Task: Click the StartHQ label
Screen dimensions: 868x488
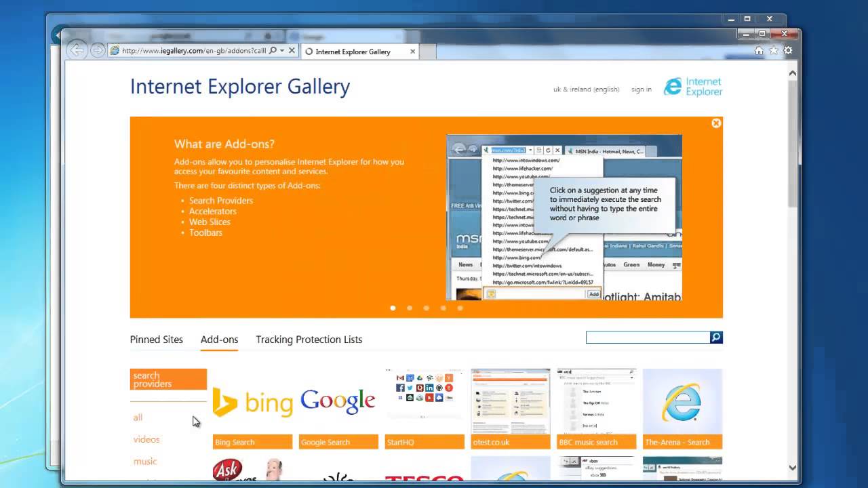Action: click(425, 442)
